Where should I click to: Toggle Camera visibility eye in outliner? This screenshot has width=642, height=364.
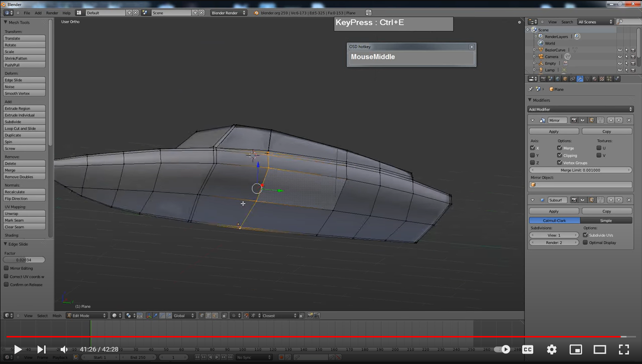pyautogui.click(x=620, y=57)
